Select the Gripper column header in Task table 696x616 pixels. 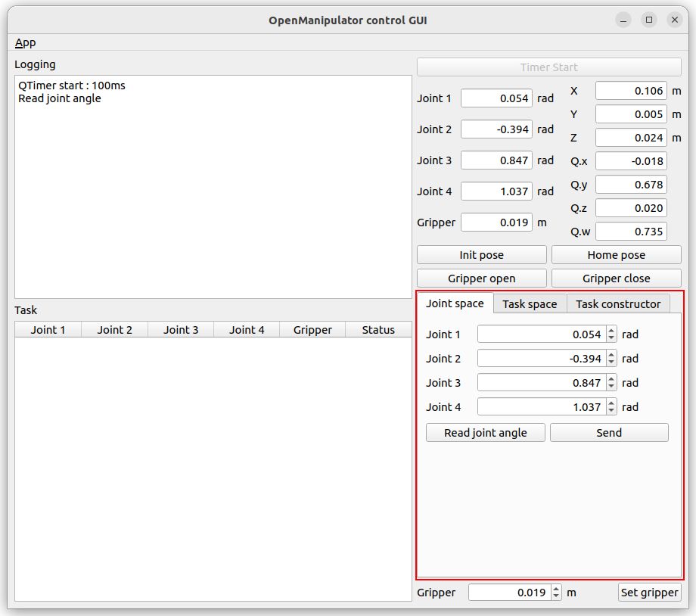tap(312, 330)
